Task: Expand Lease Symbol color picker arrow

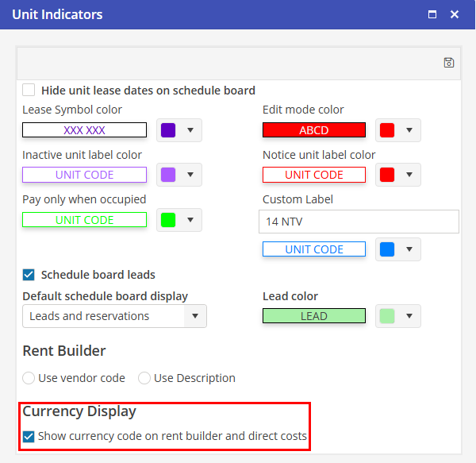Action: [190, 130]
